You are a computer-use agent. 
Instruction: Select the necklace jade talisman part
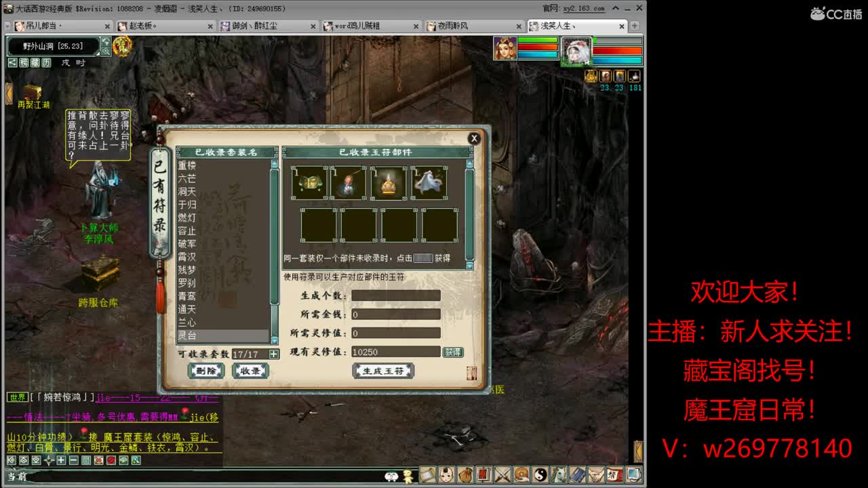click(x=349, y=183)
